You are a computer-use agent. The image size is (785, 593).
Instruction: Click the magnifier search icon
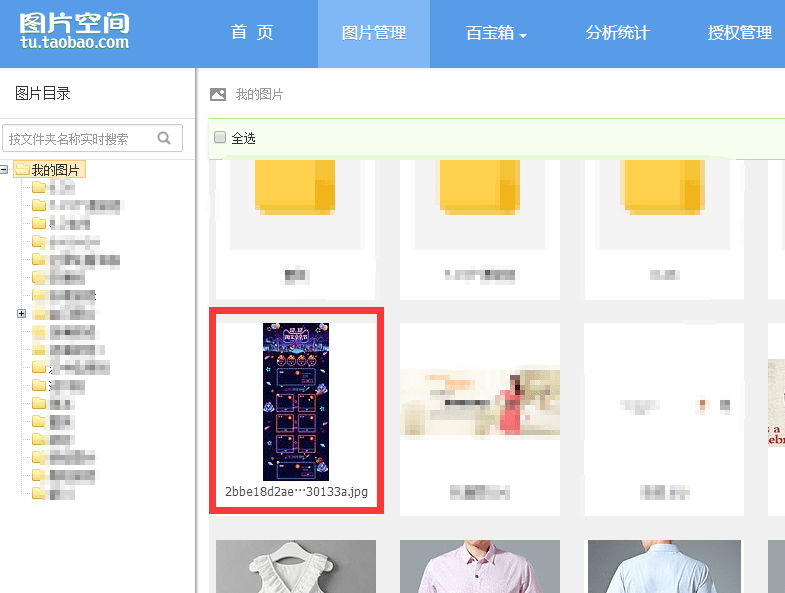(164, 138)
